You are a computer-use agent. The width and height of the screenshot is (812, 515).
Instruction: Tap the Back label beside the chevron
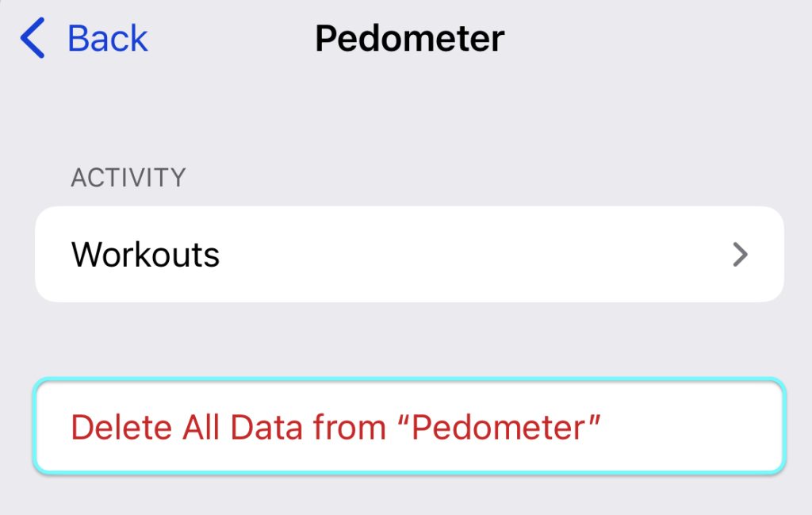tap(108, 39)
